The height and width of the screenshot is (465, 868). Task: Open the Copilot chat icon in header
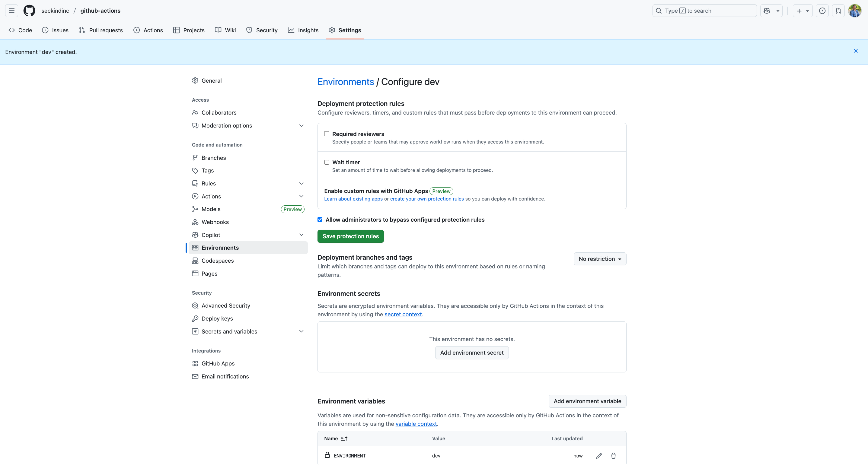(x=767, y=11)
